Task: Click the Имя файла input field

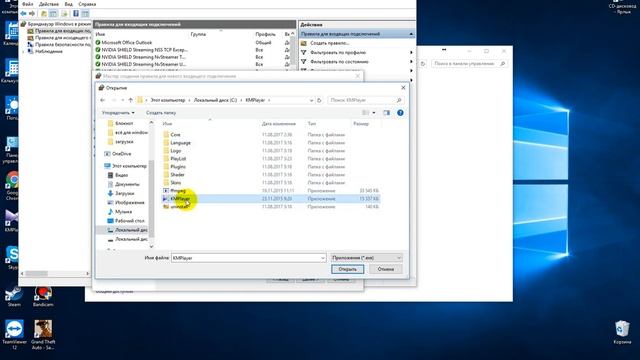Action: pos(248,258)
